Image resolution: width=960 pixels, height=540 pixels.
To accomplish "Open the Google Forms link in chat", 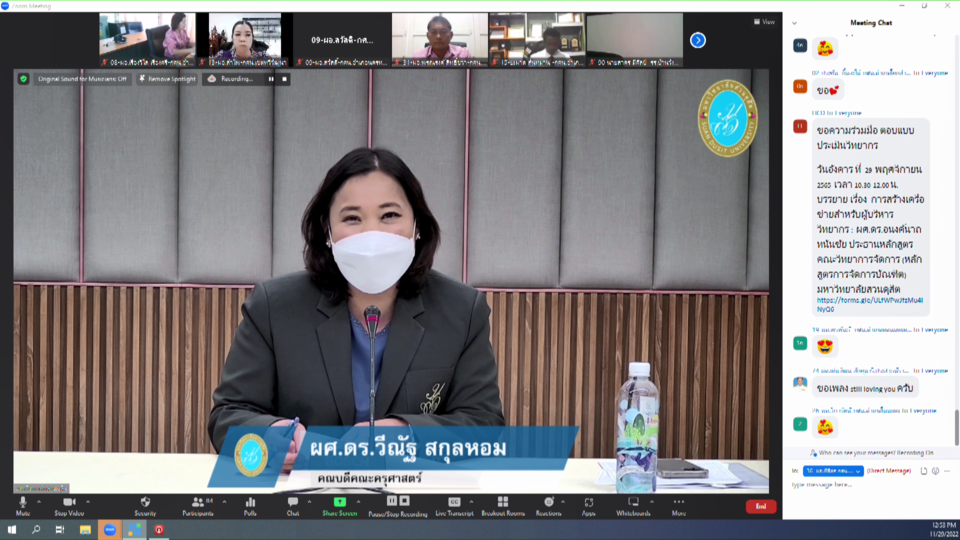I will [869, 305].
